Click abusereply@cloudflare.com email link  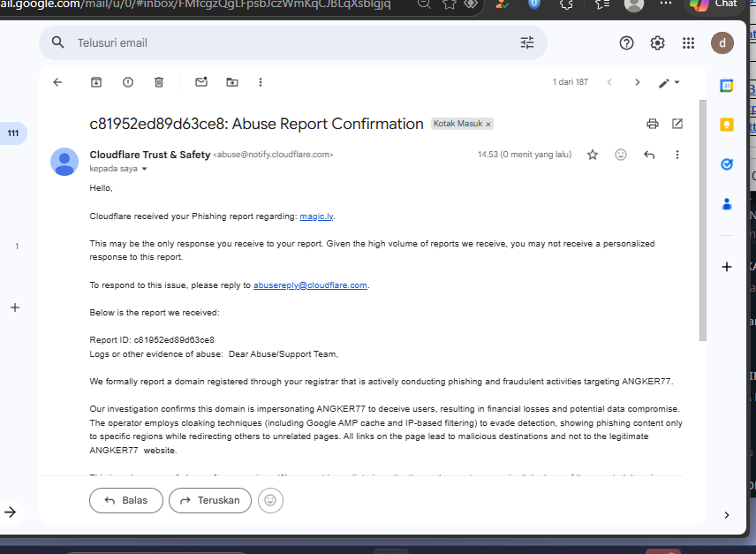[310, 285]
